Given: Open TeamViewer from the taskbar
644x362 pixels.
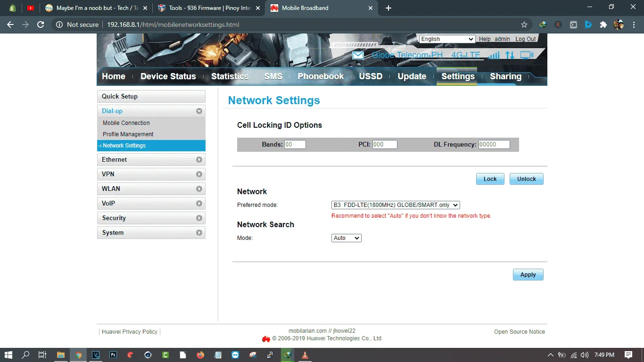Looking at the screenshot, I should (x=235, y=355).
